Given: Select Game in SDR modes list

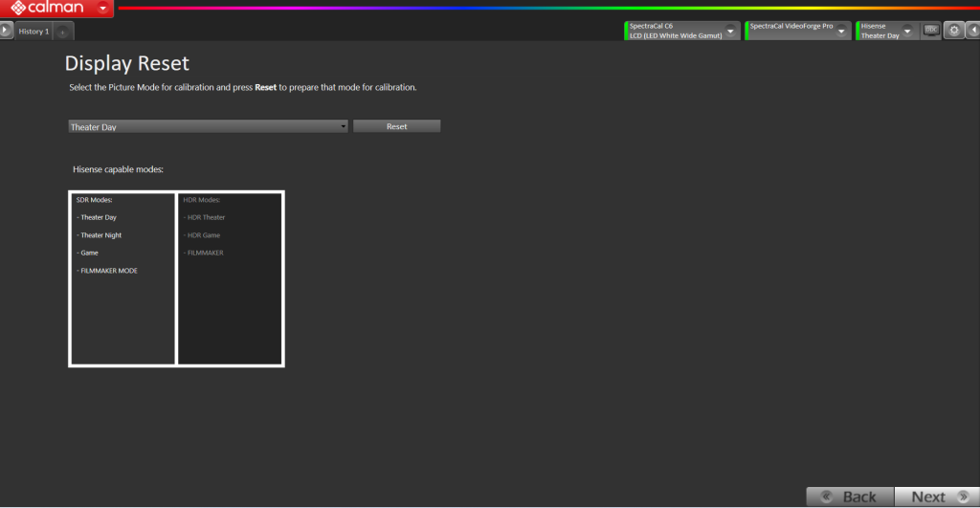Looking at the screenshot, I should [x=89, y=253].
